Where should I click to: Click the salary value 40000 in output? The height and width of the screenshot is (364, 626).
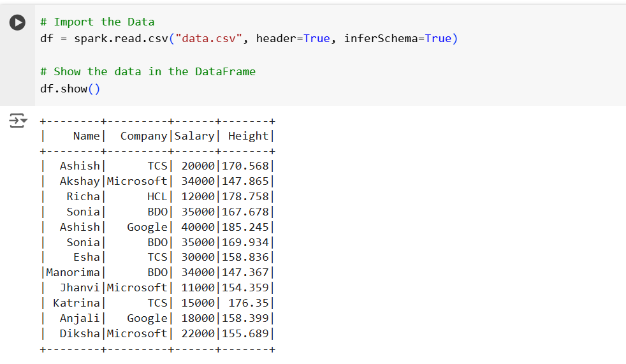198,227
